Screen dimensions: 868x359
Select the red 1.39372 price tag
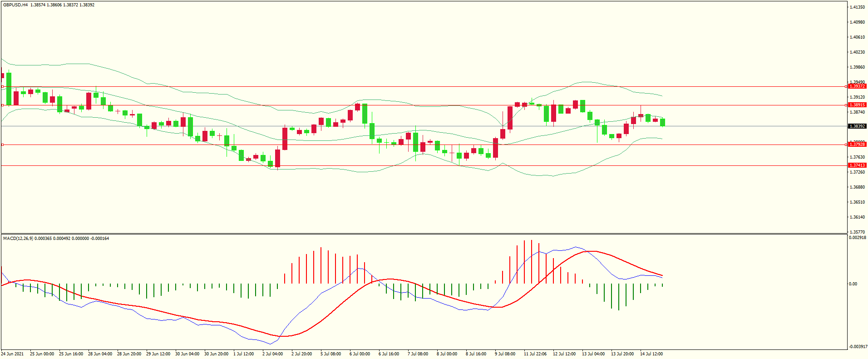tap(858, 86)
